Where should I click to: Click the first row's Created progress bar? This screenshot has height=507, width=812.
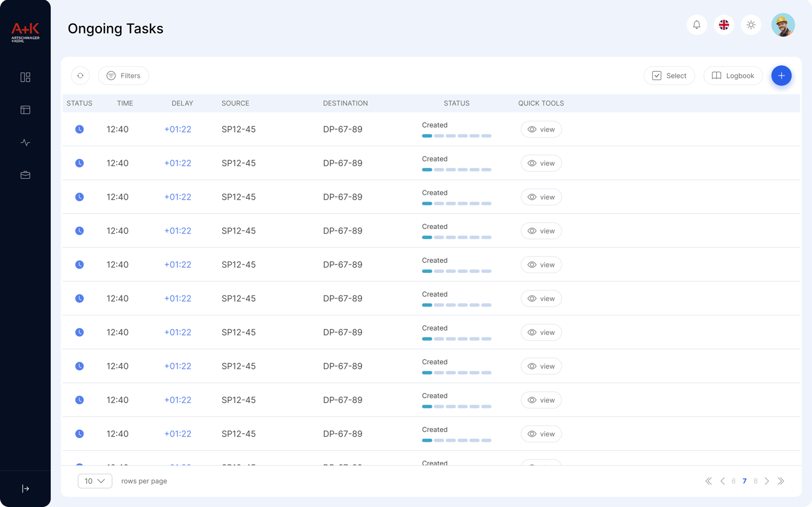(457, 136)
